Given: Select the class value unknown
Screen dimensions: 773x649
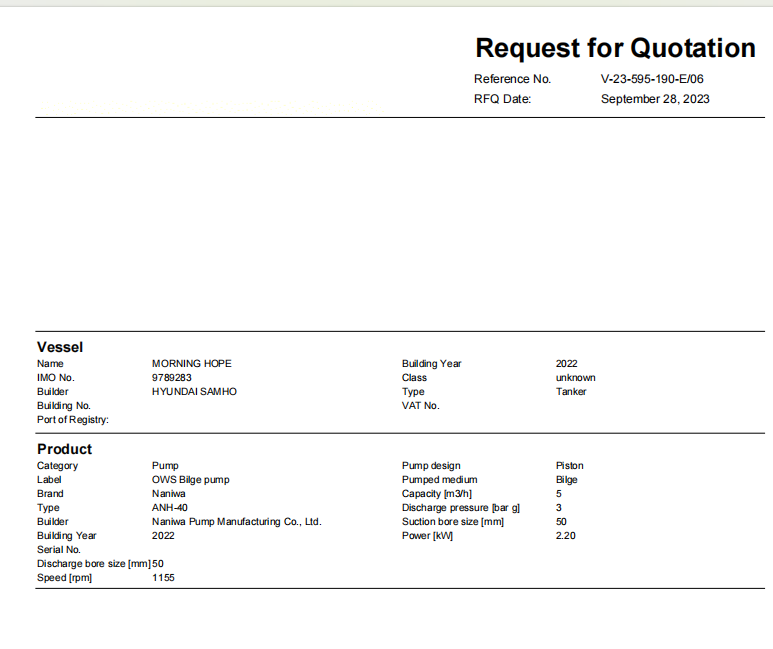Looking at the screenshot, I should pos(575,378).
